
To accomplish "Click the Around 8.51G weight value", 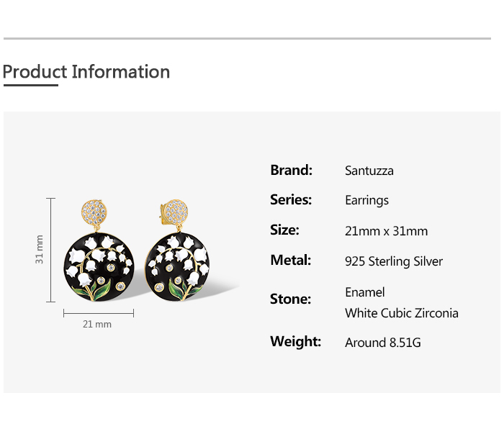I will (382, 343).
